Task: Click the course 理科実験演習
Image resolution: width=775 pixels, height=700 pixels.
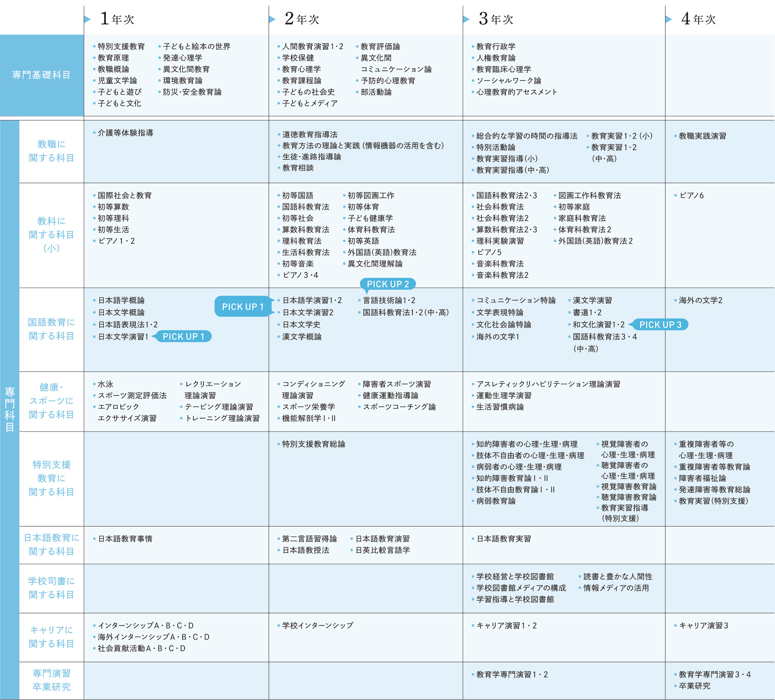Action: [500, 241]
